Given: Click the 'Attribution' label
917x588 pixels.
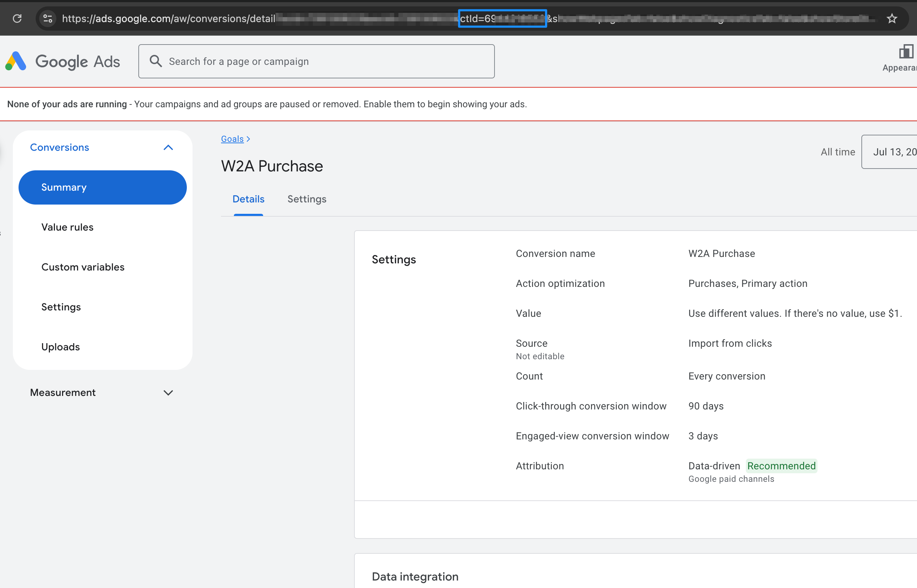Looking at the screenshot, I should coord(539,466).
